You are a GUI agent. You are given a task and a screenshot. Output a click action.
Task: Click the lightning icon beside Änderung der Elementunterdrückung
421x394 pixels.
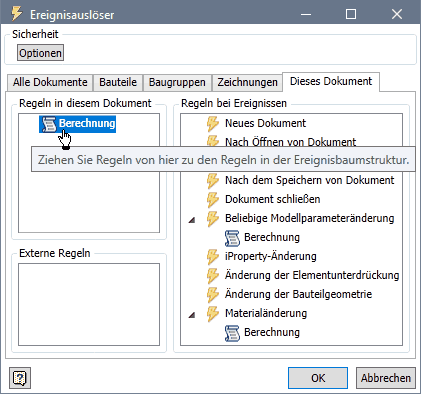pyautogui.click(x=213, y=276)
